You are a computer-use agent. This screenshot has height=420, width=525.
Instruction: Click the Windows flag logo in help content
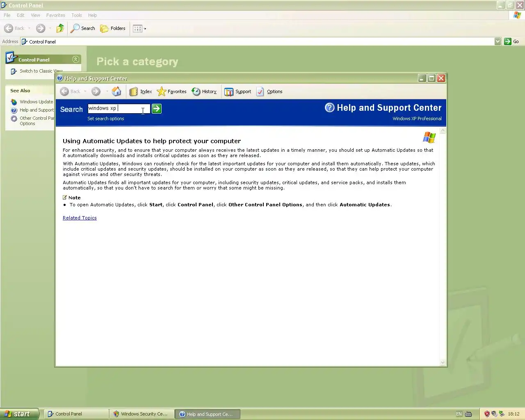(429, 137)
